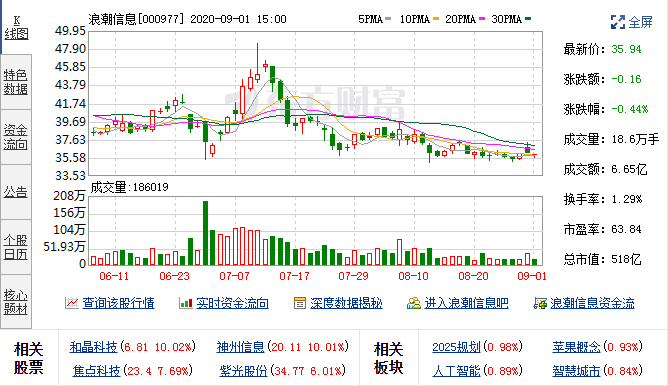Click the 涨跌幅 value -0.44%
This screenshot has width=668, height=386.
(629, 109)
